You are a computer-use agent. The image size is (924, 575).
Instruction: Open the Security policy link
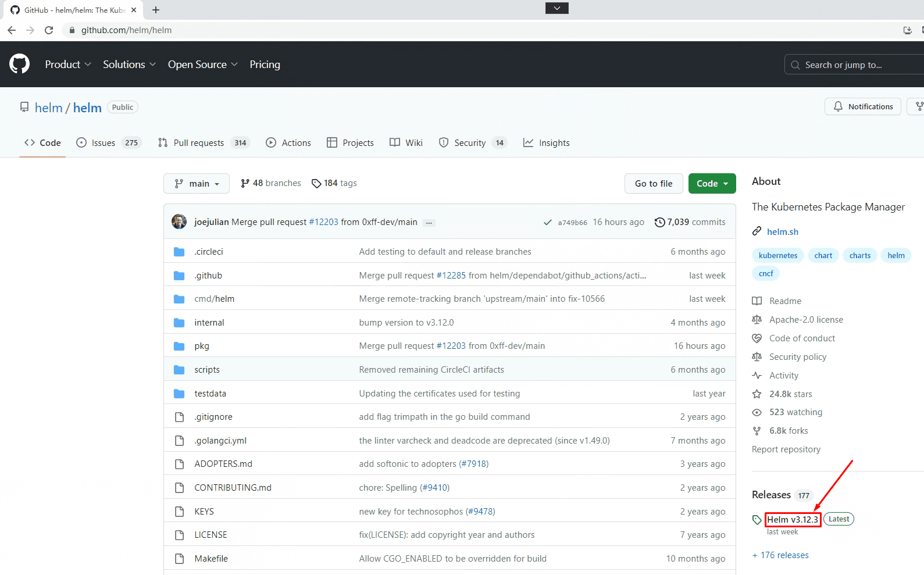(x=798, y=357)
